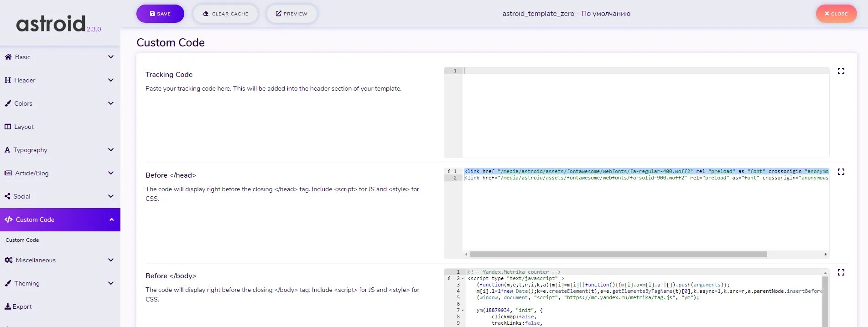The width and height of the screenshot is (868, 327).
Task: Open the Layout section
Action: point(60,127)
